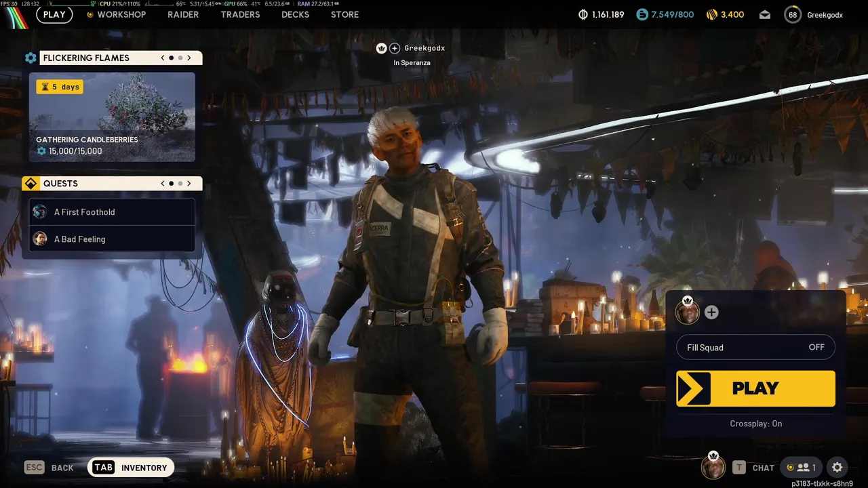Click the 5 days hourglass badge

pyautogui.click(x=60, y=87)
